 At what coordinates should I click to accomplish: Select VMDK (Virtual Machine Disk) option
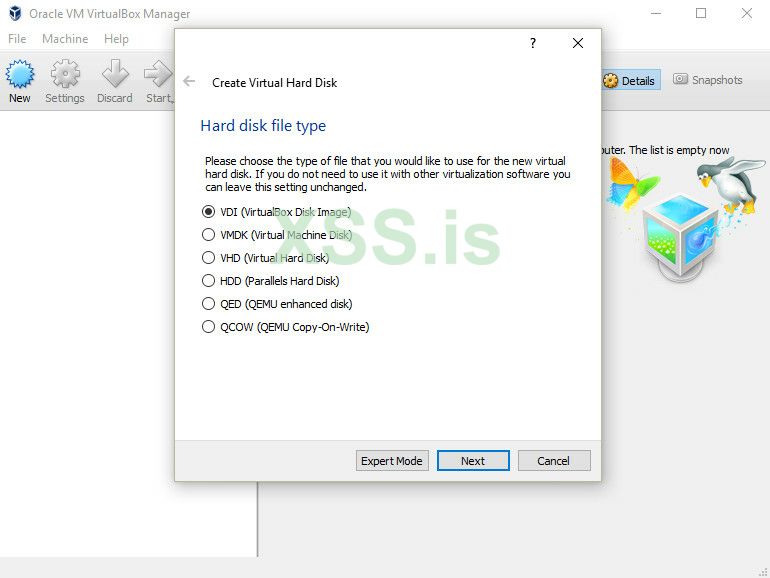pyautogui.click(x=277, y=235)
